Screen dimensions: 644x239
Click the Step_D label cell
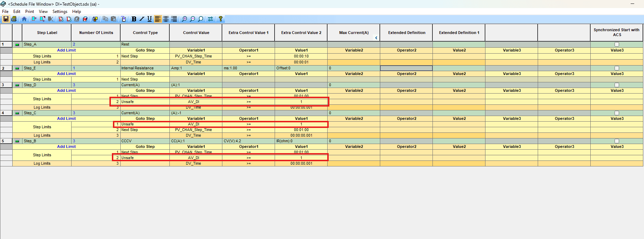[x=47, y=85]
